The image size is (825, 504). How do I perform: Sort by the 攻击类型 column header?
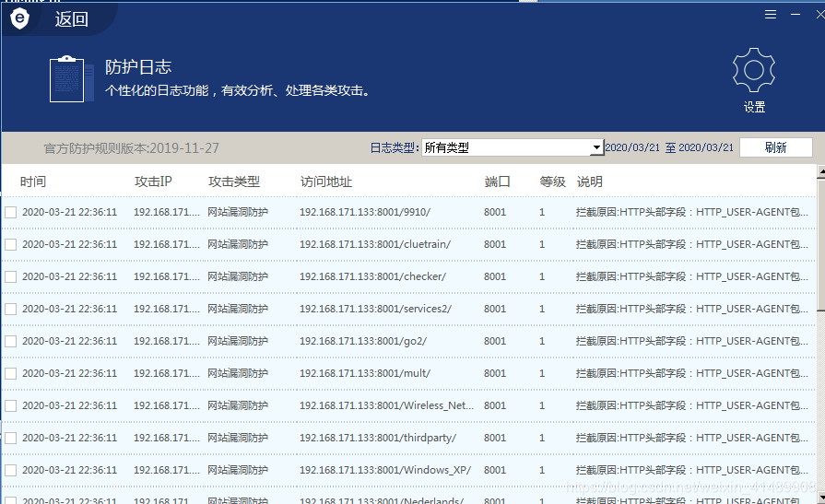pyautogui.click(x=234, y=182)
